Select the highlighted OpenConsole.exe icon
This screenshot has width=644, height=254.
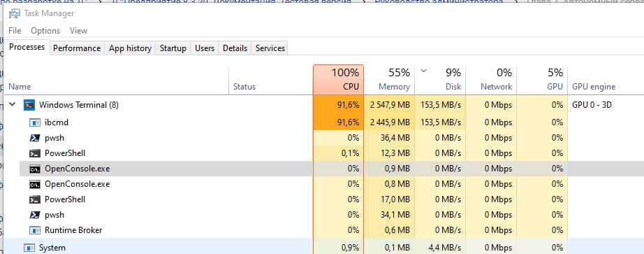pyautogui.click(x=35, y=169)
